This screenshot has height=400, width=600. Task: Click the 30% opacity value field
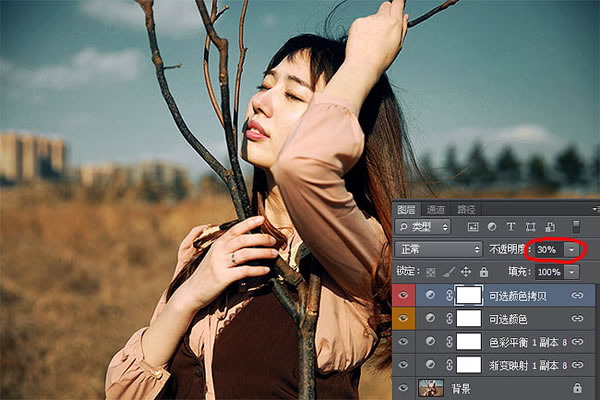pos(547,248)
